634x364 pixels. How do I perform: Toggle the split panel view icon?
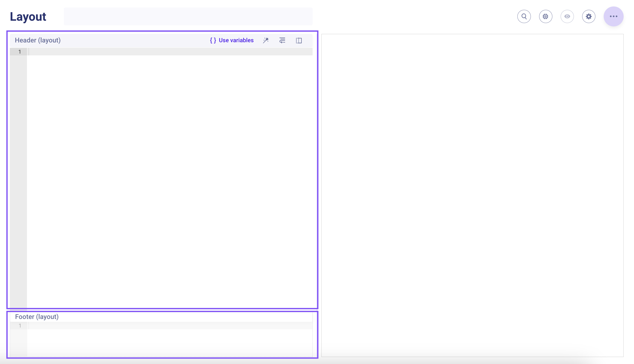[x=299, y=40]
